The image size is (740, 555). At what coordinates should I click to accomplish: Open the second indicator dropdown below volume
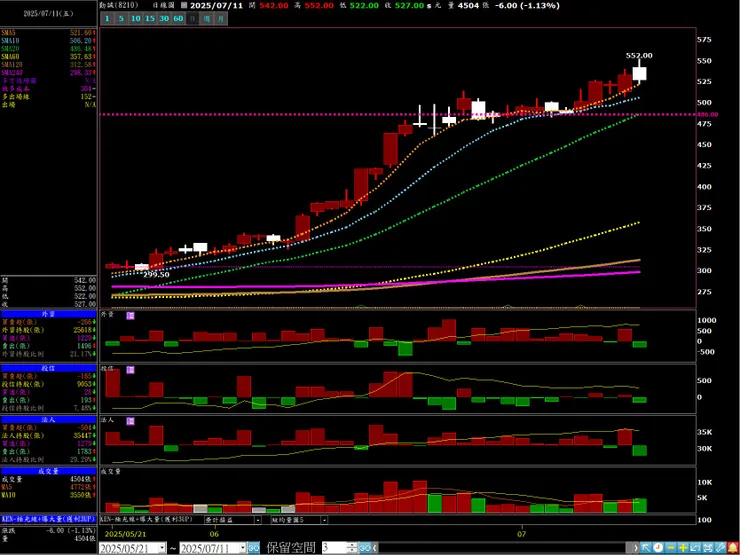(x=324, y=520)
